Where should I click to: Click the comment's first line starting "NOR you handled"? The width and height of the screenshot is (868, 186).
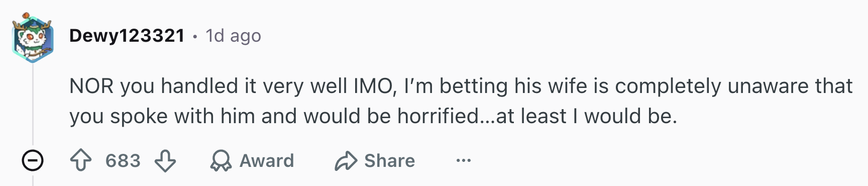click(461, 86)
